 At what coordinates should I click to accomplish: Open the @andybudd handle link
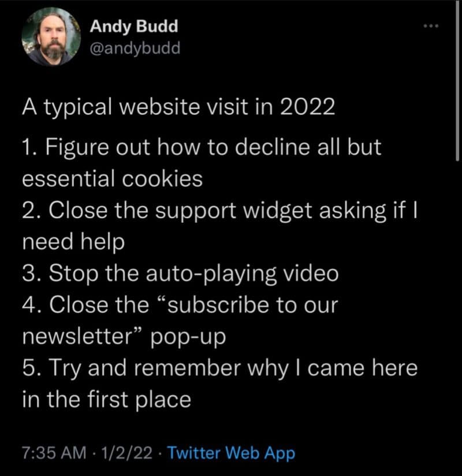click(x=135, y=49)
